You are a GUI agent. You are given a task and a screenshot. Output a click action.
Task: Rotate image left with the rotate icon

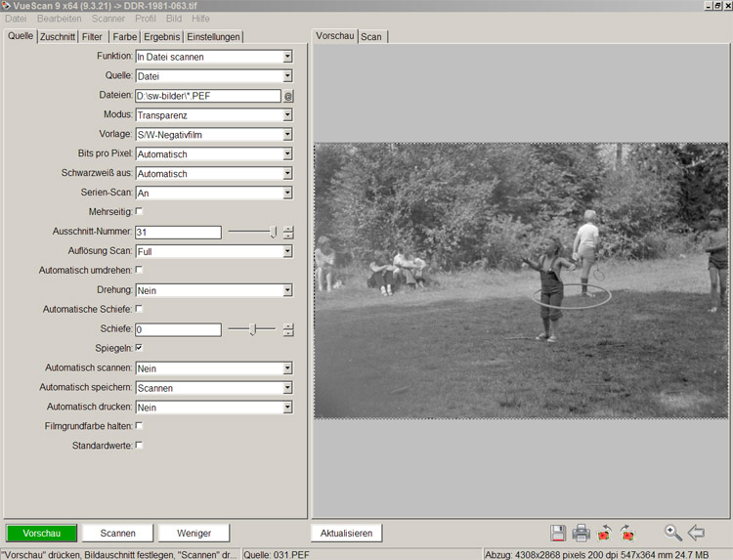click(x=605, y=533)
